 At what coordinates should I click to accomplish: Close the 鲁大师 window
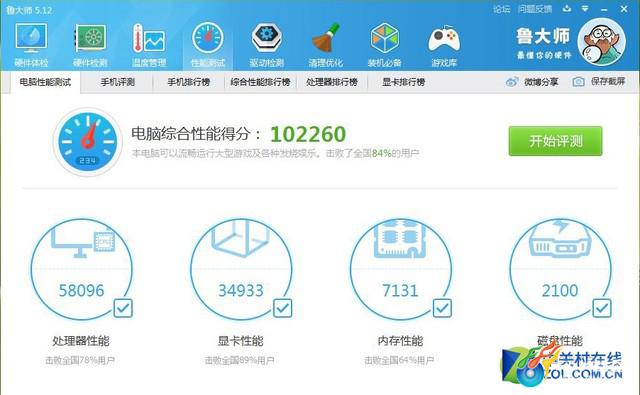click(x=624, y=9)
